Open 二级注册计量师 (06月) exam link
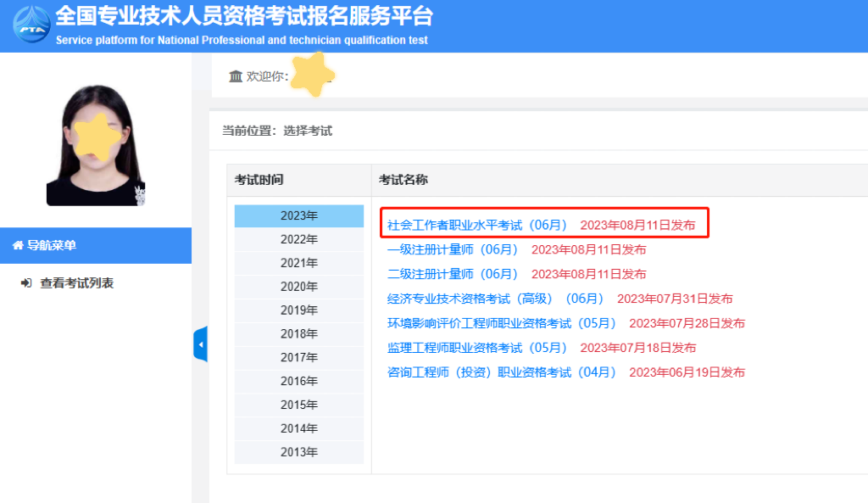The width and height of the screenshot is (868, 503). tap(453, 274)
